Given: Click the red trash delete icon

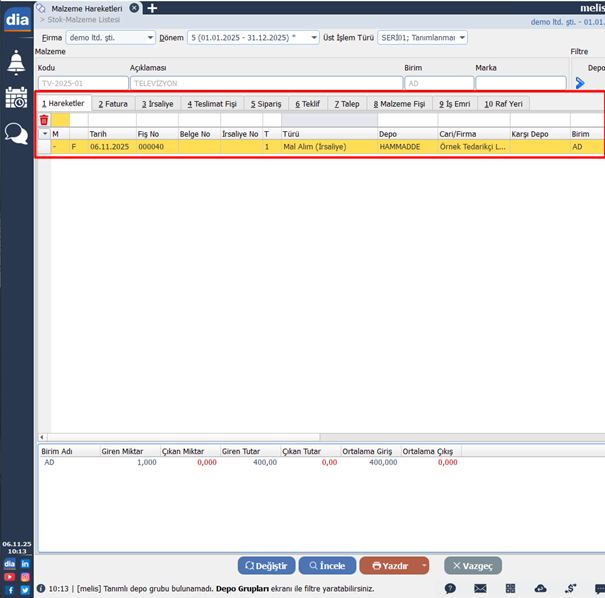Looking at the screenshot, I should coord(44,119).
